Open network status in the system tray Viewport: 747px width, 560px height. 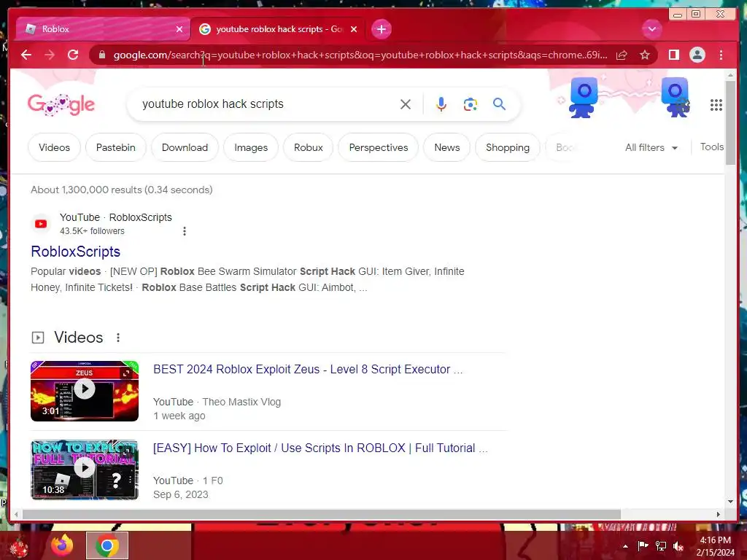pos(661,545)
